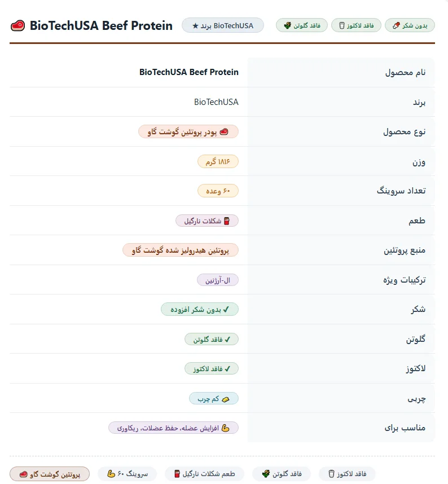Viewport: 448px width, 484px height.
Task: Select the ۱۸۱۶ گرم weight badge
Action: tap(218, 161)
